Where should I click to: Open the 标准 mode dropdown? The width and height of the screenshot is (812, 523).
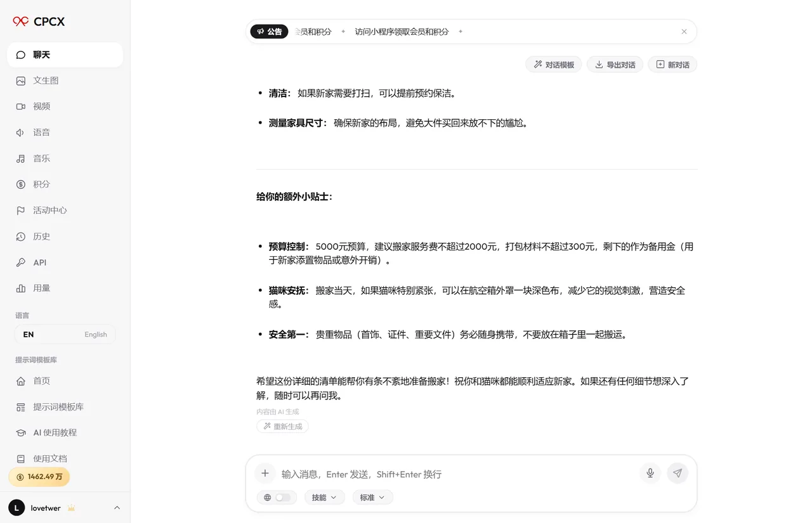(372, 498)
